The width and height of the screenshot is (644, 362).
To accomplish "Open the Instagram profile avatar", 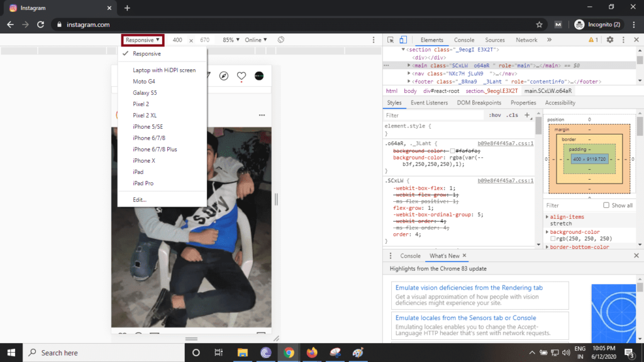I will click(259, 76).
